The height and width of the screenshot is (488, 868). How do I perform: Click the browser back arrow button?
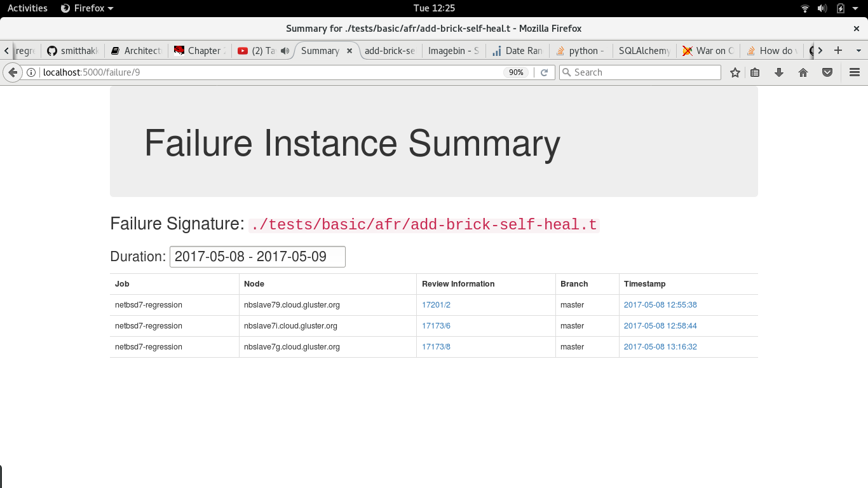(13, 72)
